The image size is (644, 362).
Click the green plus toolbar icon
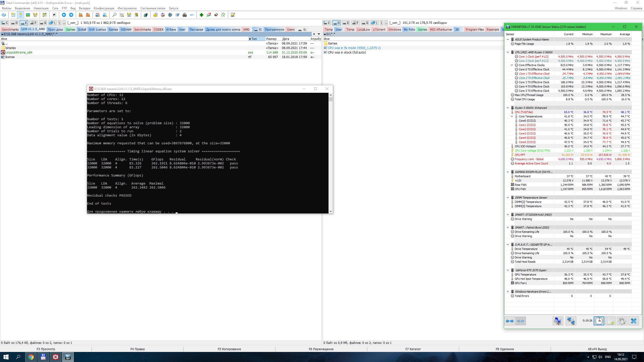[201, 15]
